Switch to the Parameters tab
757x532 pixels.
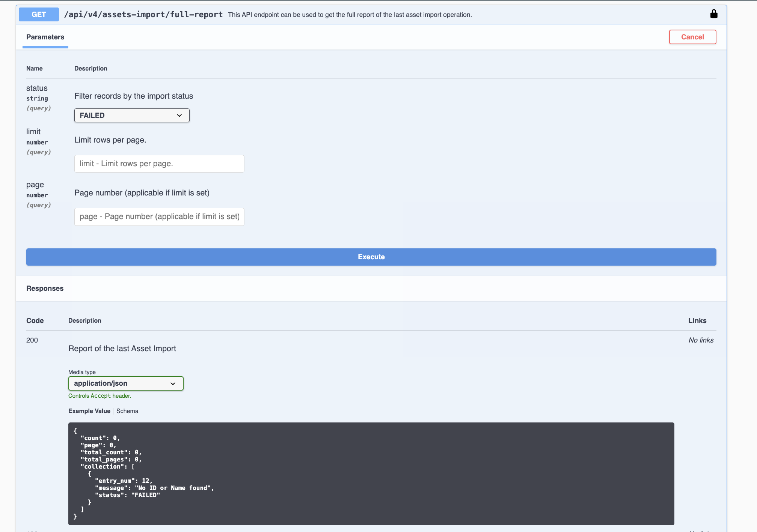(x=45, y=37)
